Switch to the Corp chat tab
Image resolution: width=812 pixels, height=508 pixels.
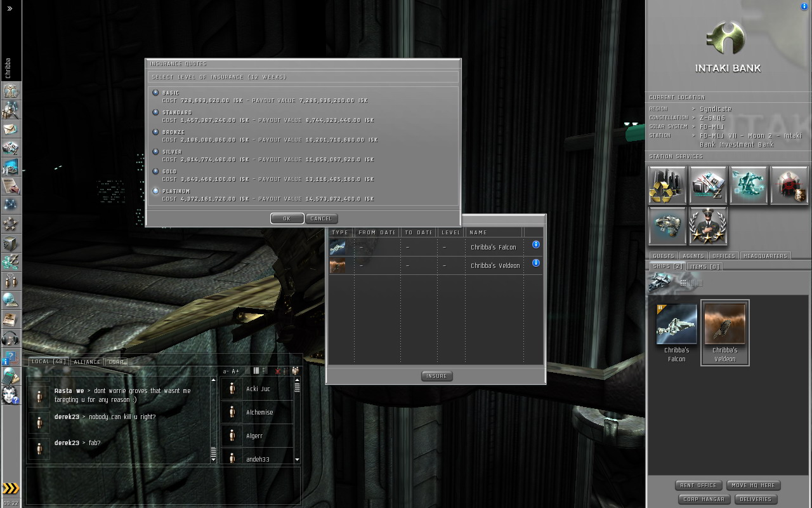coord(116,362)
